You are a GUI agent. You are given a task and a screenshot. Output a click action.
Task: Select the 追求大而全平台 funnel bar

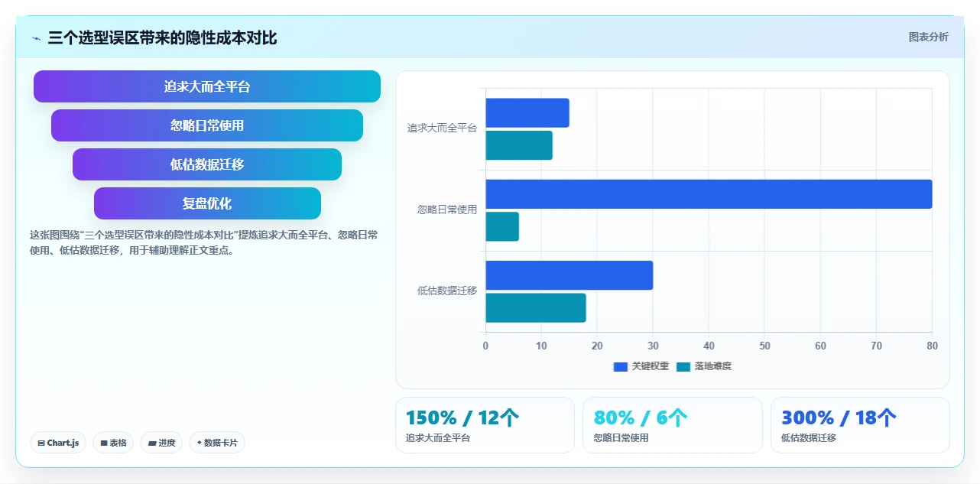(207, 86)
